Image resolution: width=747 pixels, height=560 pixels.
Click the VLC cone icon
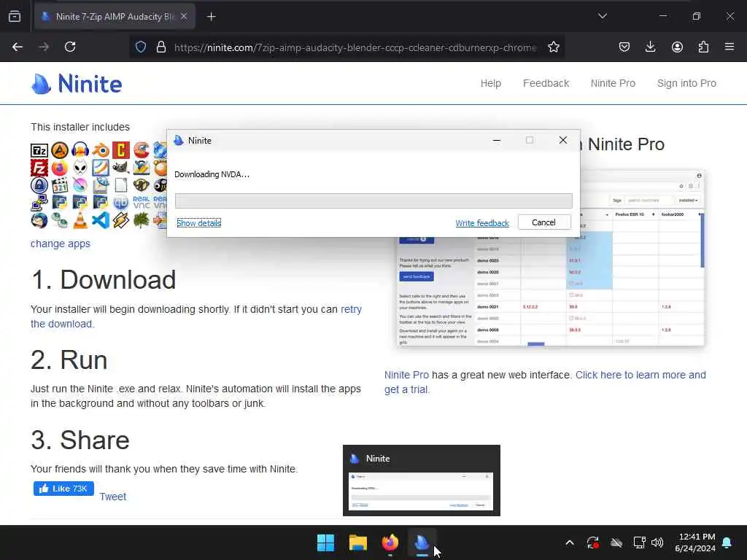point(80,220)
